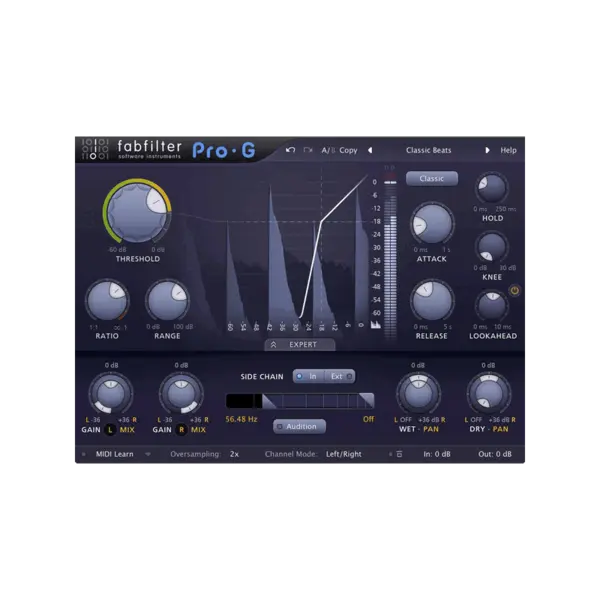Click the Release knob
The width and height of the screenshot is (600, 600).
(432, 301)
